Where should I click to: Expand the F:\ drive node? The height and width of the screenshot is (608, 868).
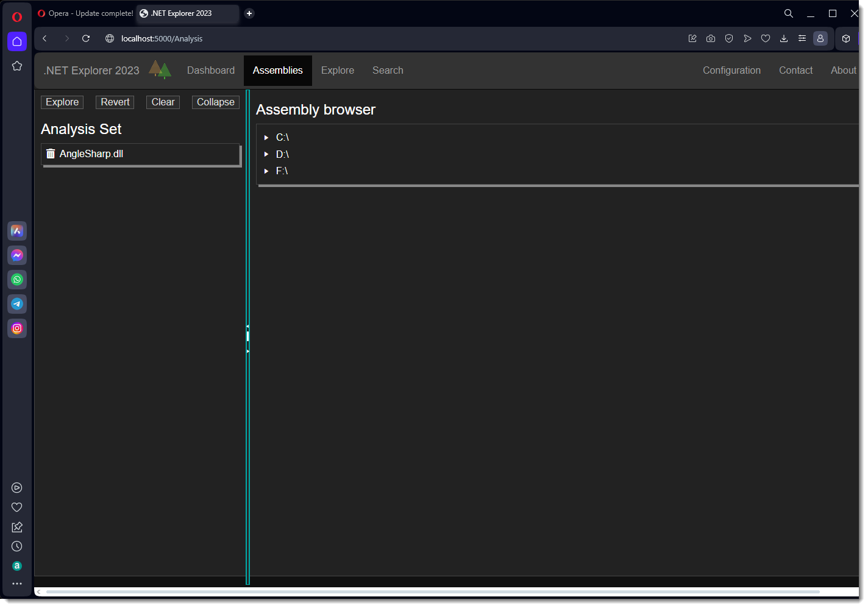point(266,171)
